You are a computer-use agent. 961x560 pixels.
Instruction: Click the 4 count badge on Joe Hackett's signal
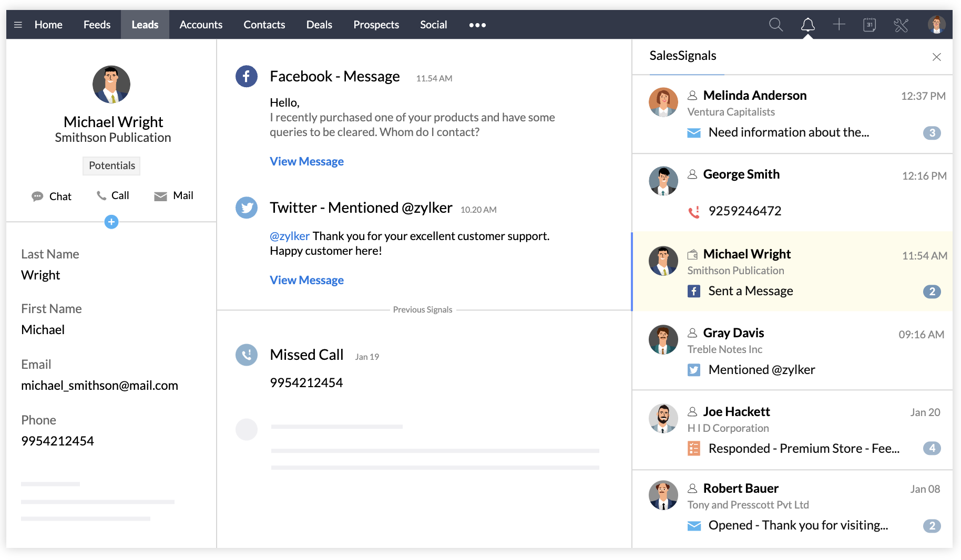pos(932,448)
